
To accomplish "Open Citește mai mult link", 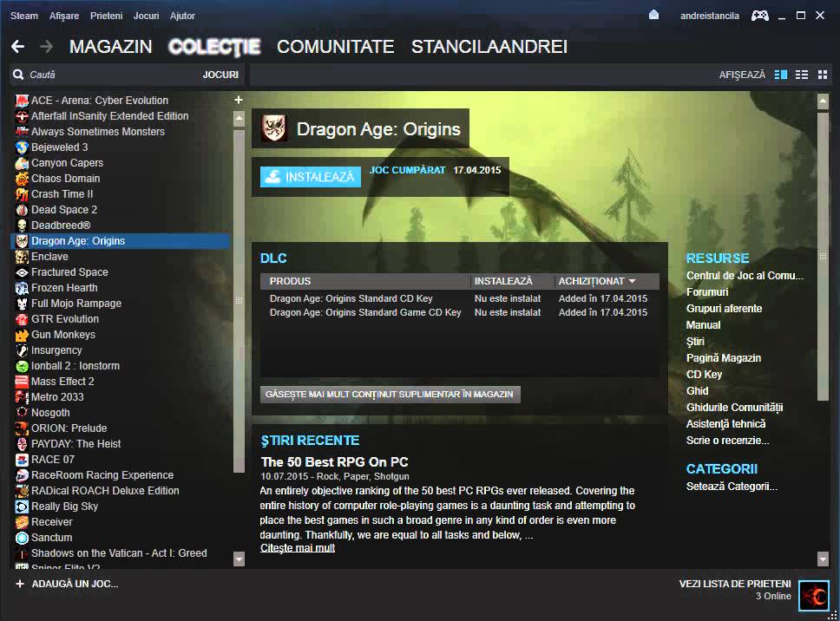I will (x=298, y=547).
